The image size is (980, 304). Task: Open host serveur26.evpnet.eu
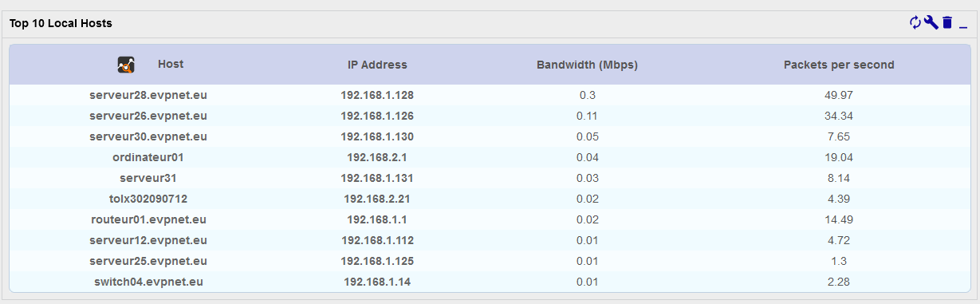[x=148, y=116]
